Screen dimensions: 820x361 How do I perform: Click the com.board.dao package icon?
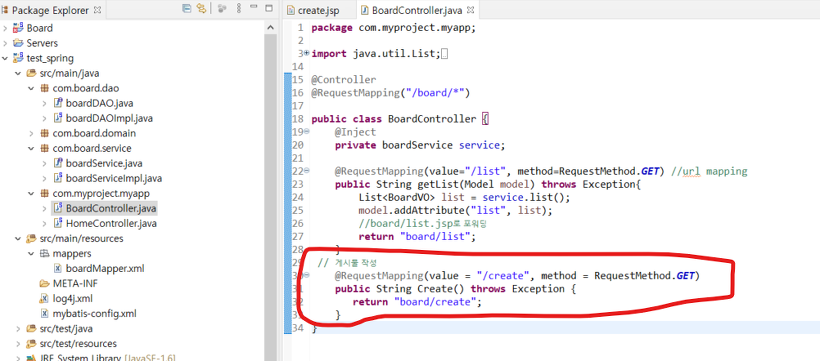tap(44, 88)
